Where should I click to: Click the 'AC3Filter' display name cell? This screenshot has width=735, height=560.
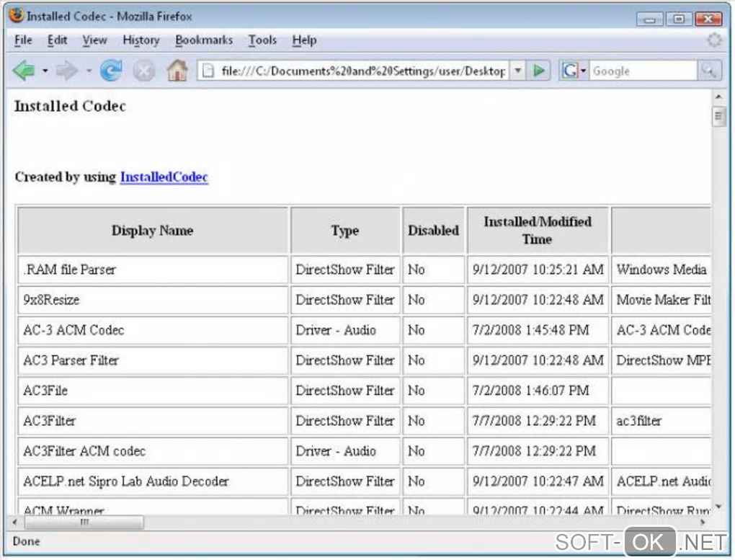153,421
